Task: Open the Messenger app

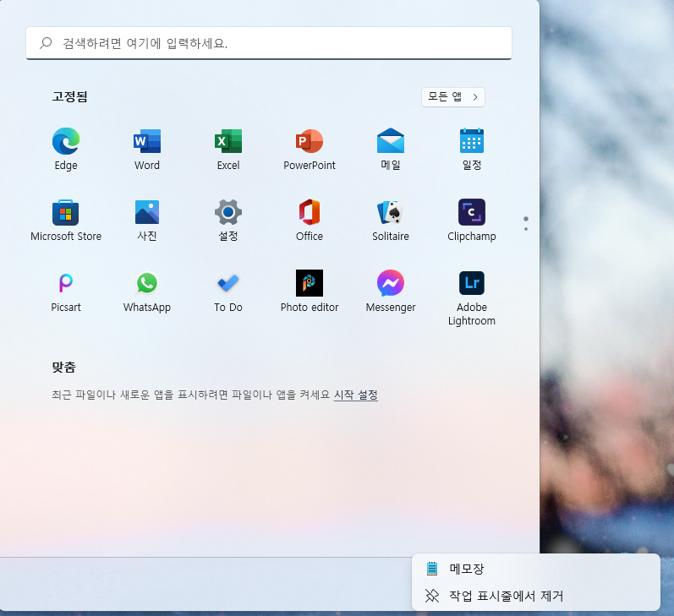Action: pyautogui.click(x=391, y=292)
